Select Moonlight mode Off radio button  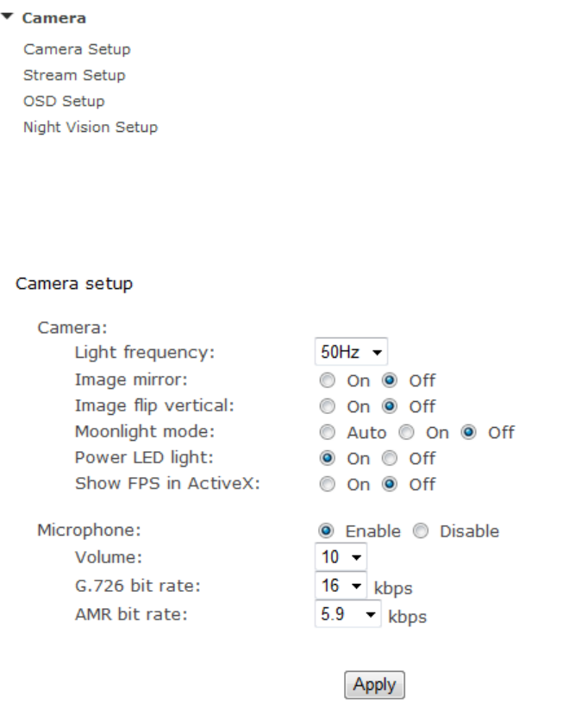tap(468, 432)
